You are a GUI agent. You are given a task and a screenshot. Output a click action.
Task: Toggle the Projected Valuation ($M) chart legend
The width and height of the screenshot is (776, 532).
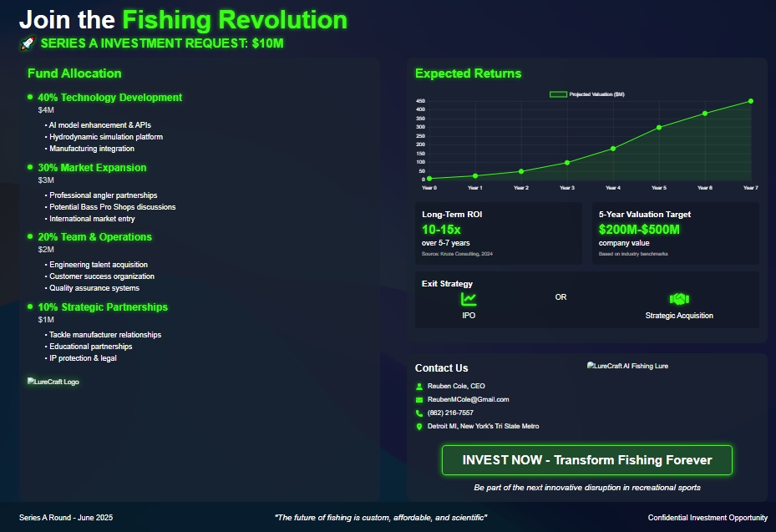click(587, 94)
